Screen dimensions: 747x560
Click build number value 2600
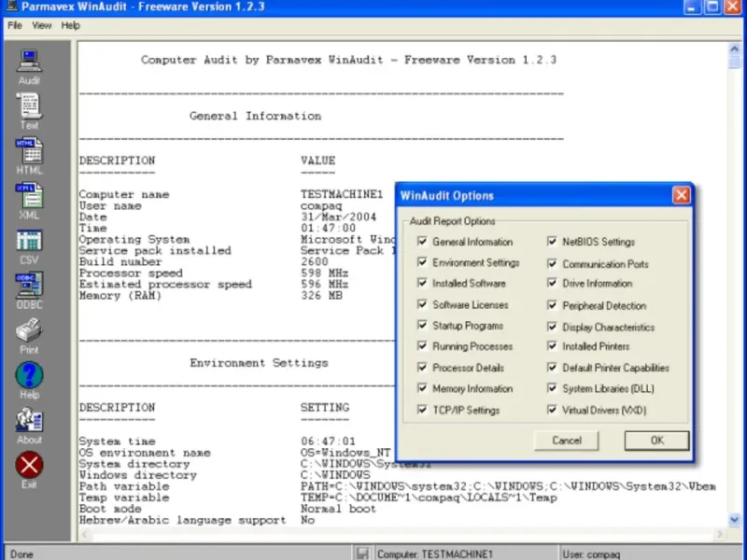[315, 261]
